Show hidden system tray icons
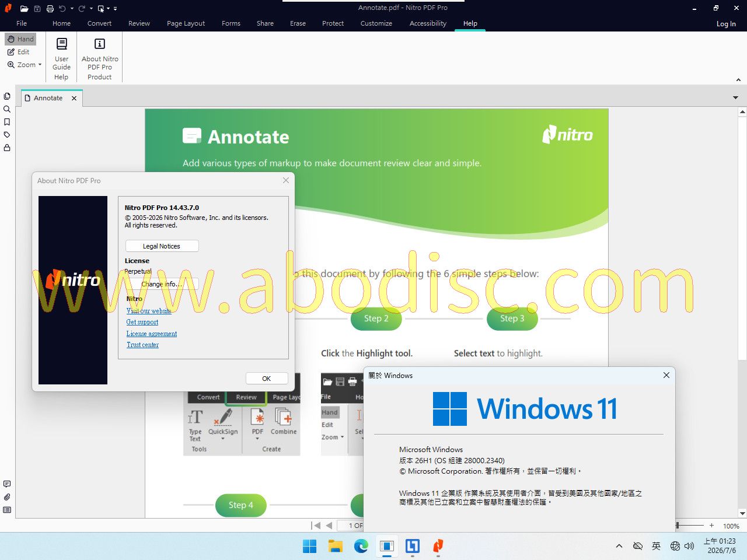This screenshot has width=747, height=560. tap(619, 546)
